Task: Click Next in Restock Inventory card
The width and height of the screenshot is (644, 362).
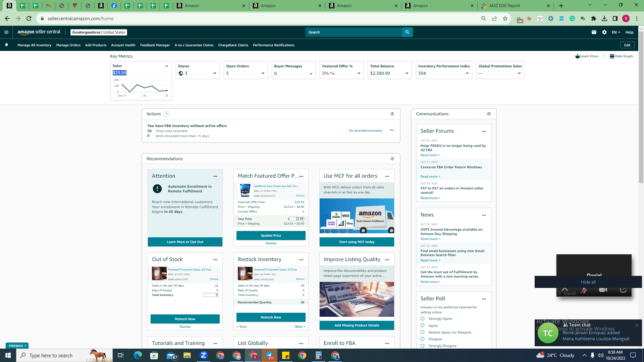Action: (x=300, y=327)
